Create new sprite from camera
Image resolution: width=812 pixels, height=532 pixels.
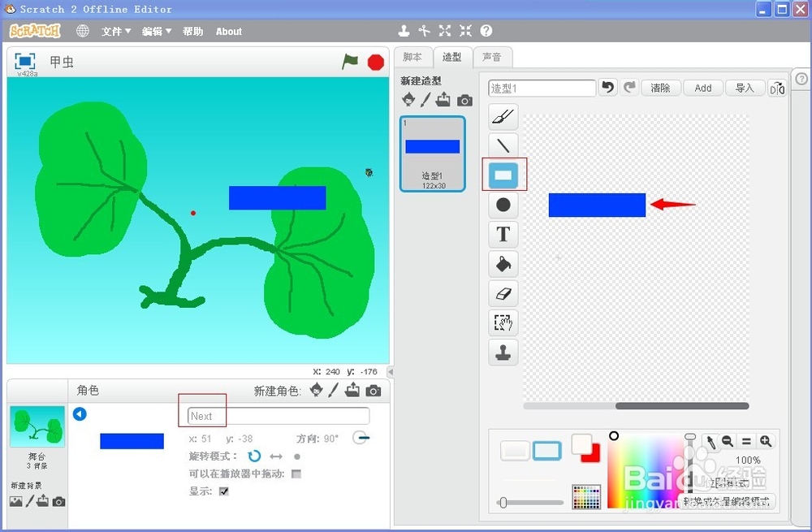coord(374,391)
